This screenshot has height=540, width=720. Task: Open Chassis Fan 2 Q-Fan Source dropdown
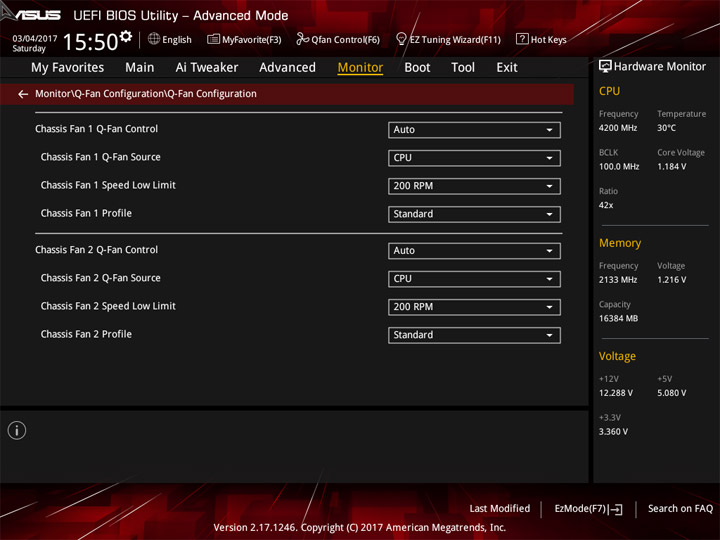click(474, 279)
